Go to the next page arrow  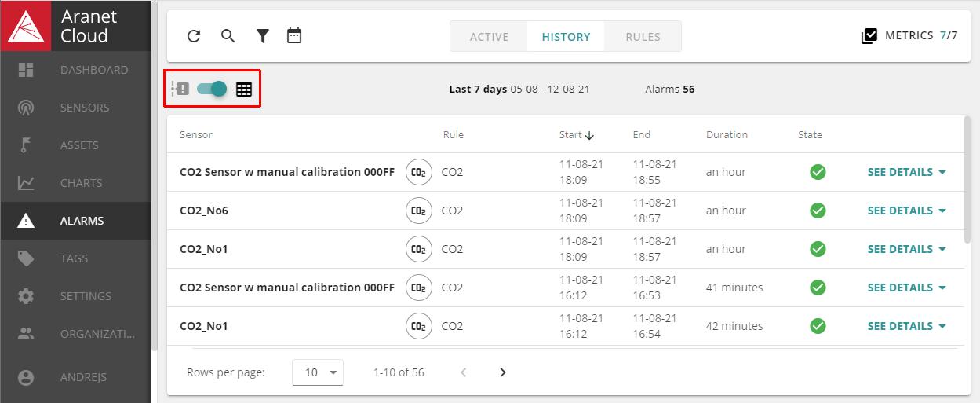pos(503,372)
